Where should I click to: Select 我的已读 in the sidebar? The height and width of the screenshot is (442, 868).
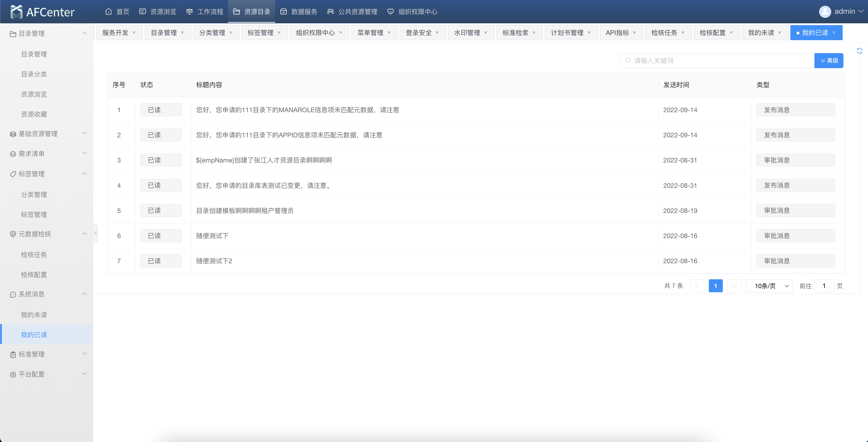[47, 334]
